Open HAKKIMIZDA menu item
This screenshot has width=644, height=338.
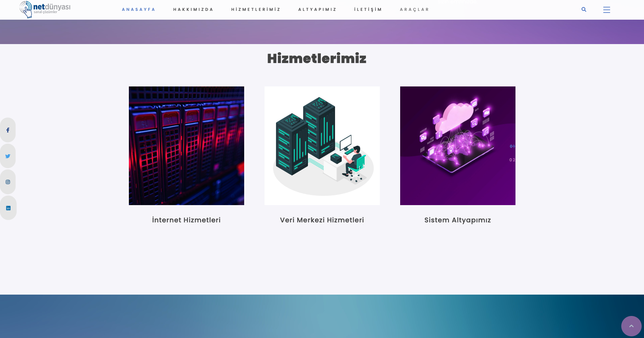[x=193, y=9]
